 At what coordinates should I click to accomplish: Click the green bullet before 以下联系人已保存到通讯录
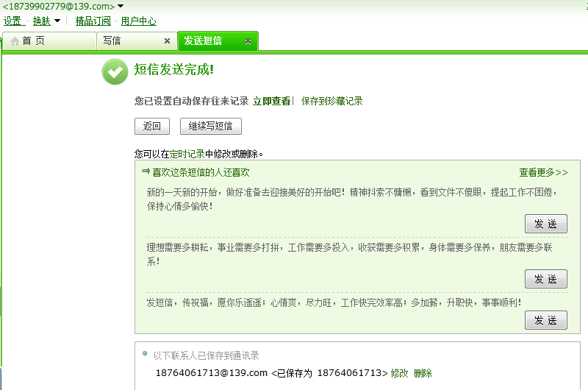point(145,355)
